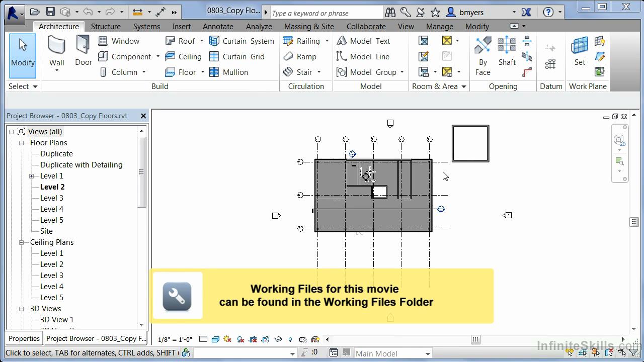Viewport: 644px width, 362px height.
Task: Switch to the Properties panel tab
Action: coord(24,338)
